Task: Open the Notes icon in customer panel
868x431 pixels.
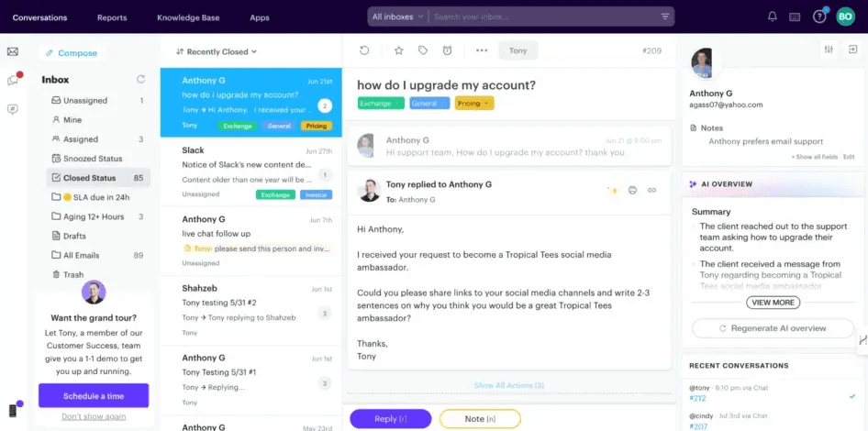Action: click(694, 127)
